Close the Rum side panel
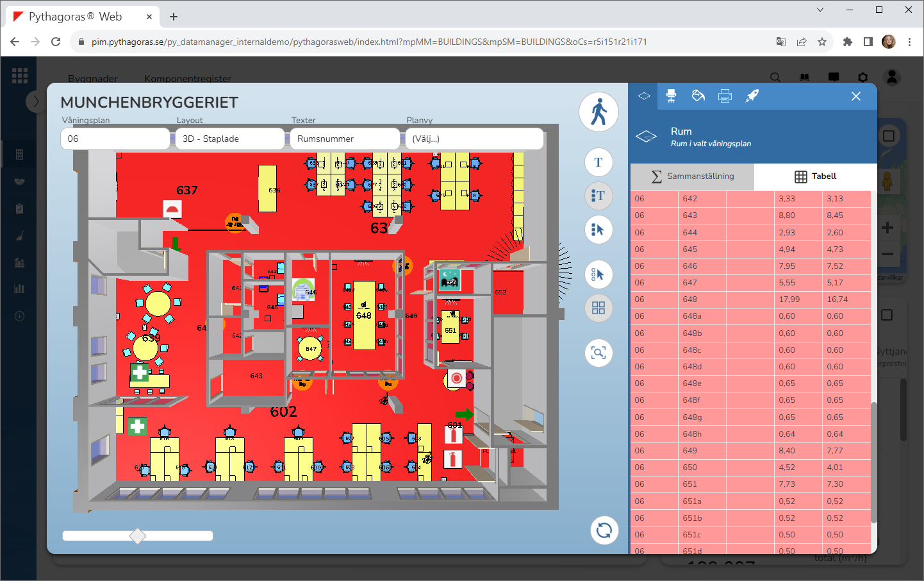This screenshot has height=581, width=924. click(856, 96)
